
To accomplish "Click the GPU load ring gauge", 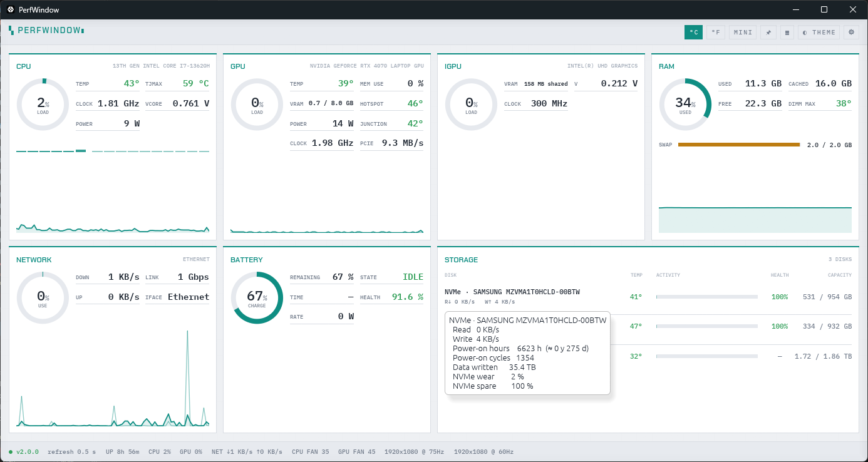I will pos(257,105).
